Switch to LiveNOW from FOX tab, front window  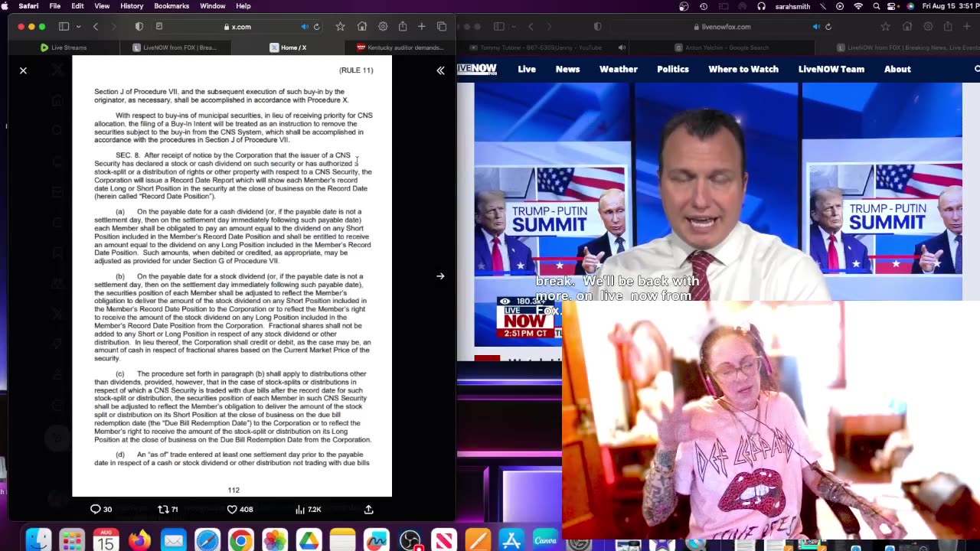tap(175, 47)
